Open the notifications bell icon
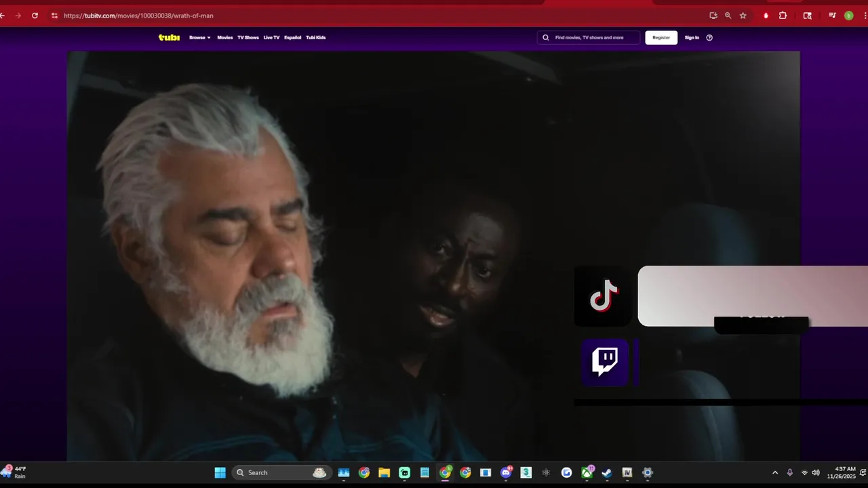868x488 pixels. (863, 472)
